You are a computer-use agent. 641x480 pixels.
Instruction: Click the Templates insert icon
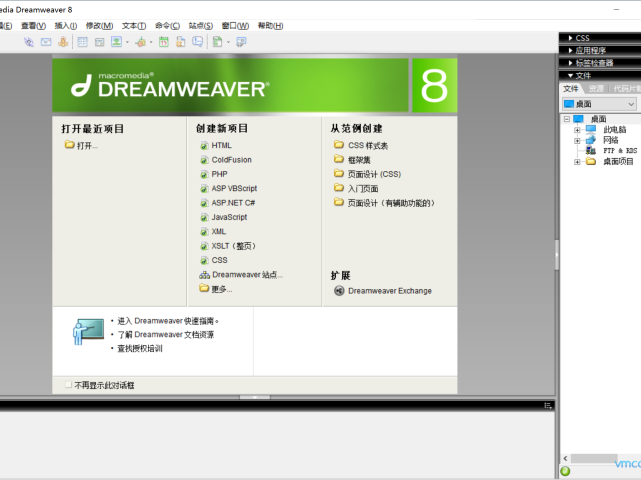(217, 42)
